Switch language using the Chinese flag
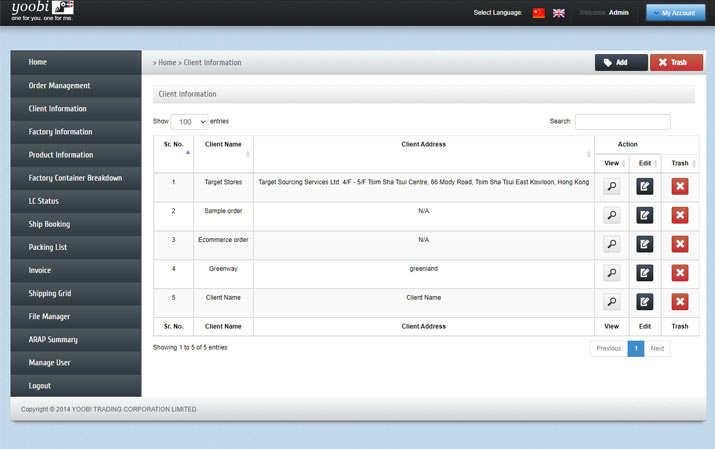The width and height of the screenshot is (715, 449). (539, 13)
